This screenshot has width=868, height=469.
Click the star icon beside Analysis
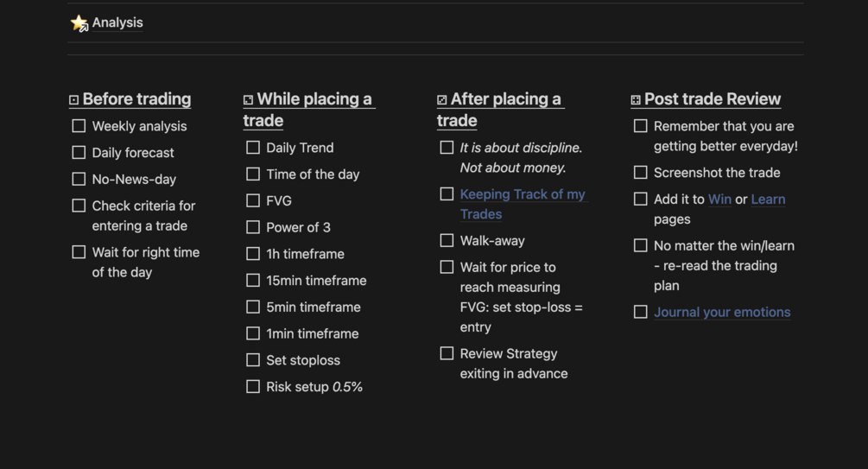[x=79, y=23]
